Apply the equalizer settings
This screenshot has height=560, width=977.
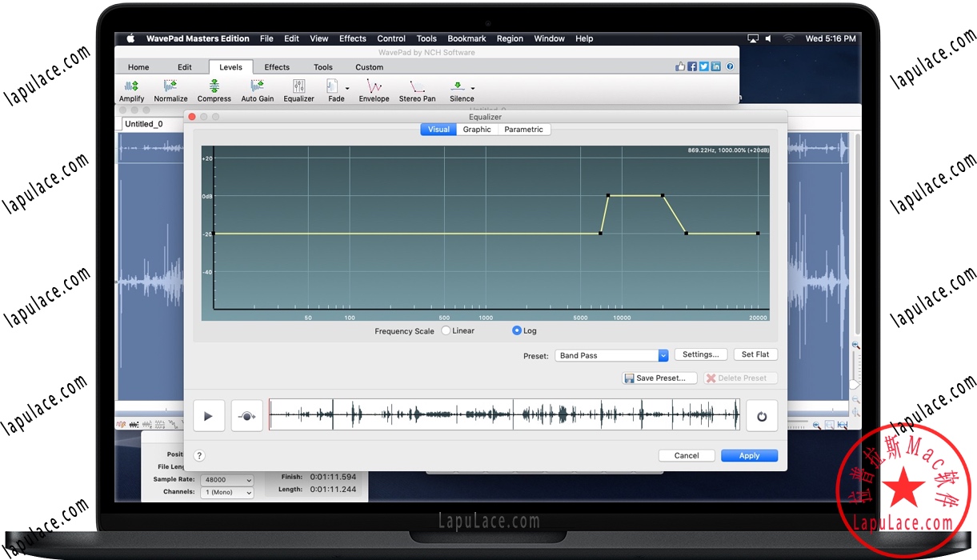tap(749, 454)
